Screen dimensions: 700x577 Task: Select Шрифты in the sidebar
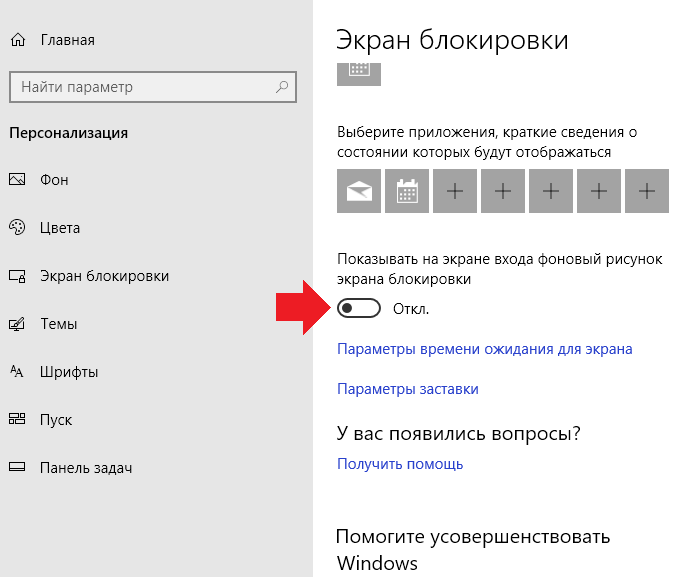click(x=69, y=372)
